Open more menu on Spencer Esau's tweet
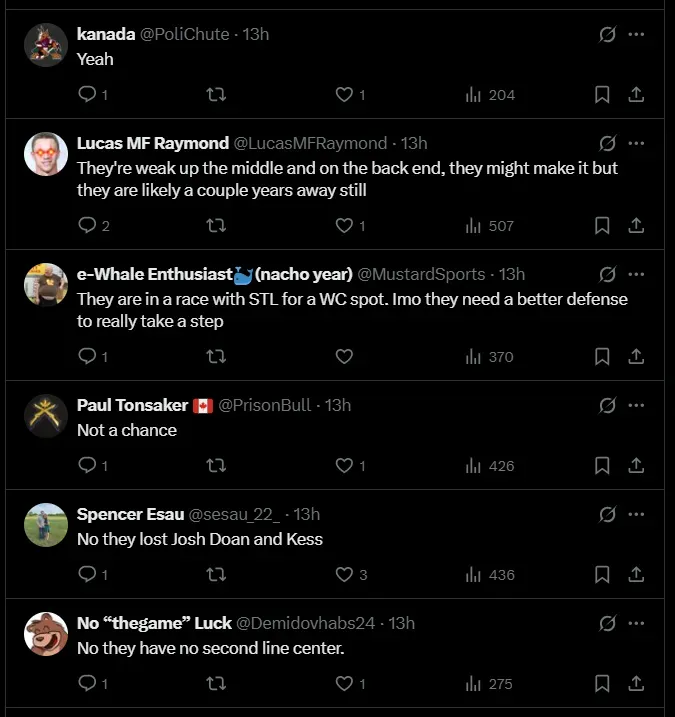Screen dimensions: 675x717 coord(636,515)
